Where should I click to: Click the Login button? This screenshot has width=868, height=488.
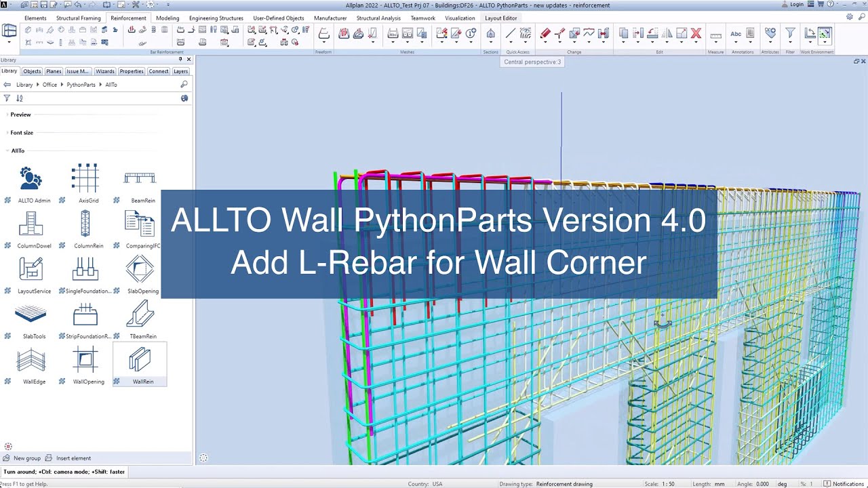pos(792,5)
